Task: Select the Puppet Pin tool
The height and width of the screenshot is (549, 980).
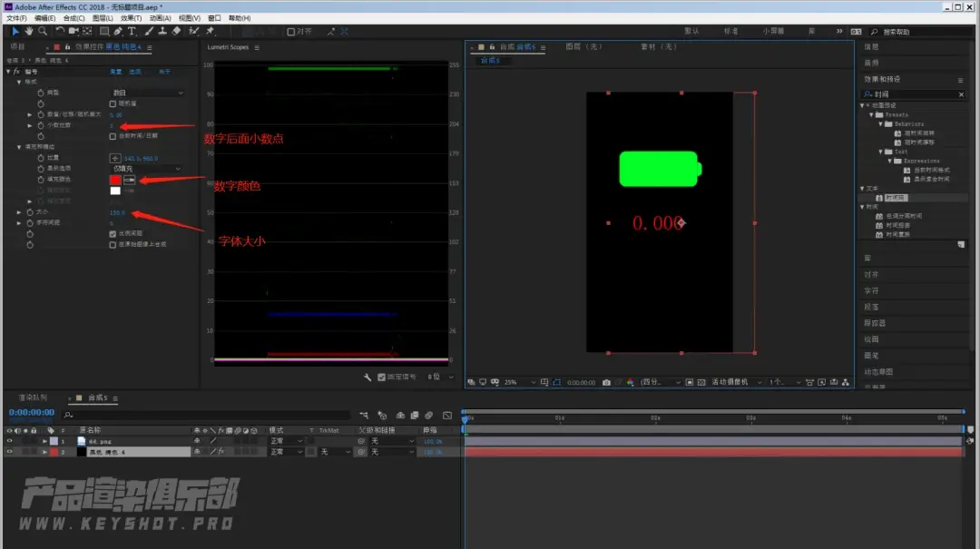Action: (210, 31)
